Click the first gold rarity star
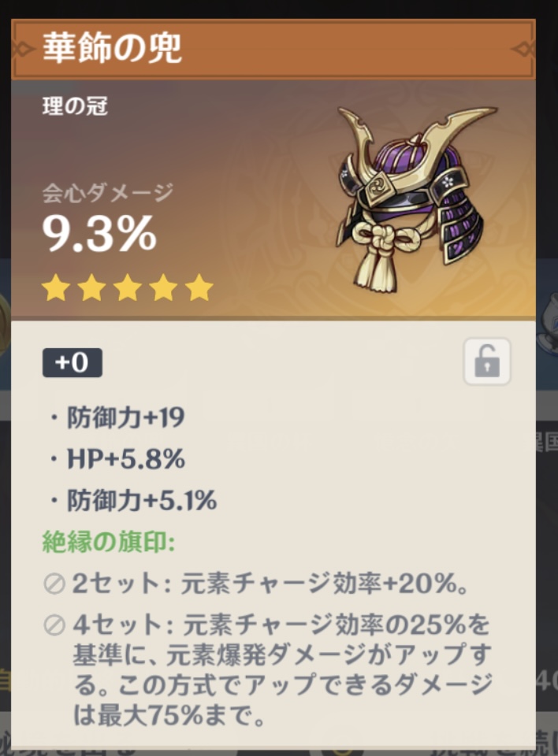Image resolution: width=558 pixels, height=756 pixels. click(x=56, y=287)
